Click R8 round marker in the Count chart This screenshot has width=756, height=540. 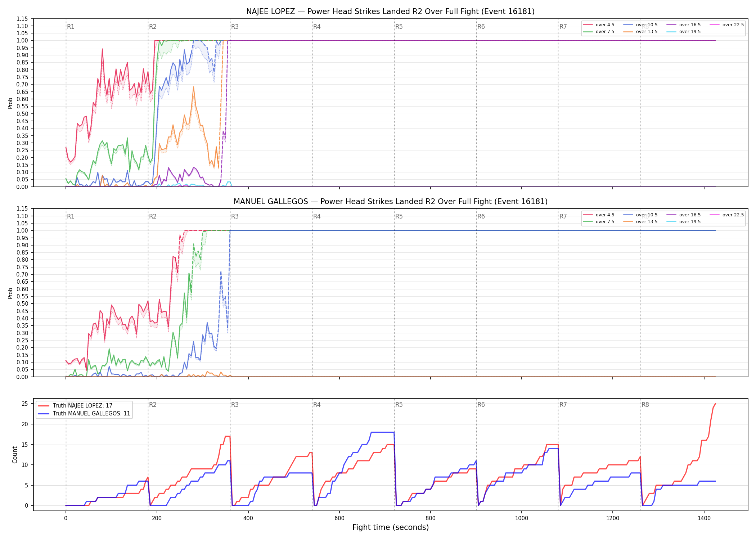[645, 405]
